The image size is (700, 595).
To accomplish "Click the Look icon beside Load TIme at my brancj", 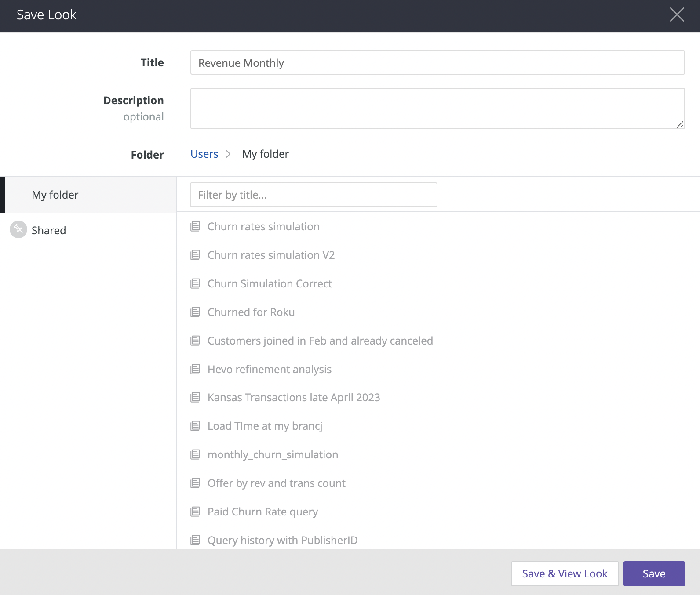I will point(195,426).
